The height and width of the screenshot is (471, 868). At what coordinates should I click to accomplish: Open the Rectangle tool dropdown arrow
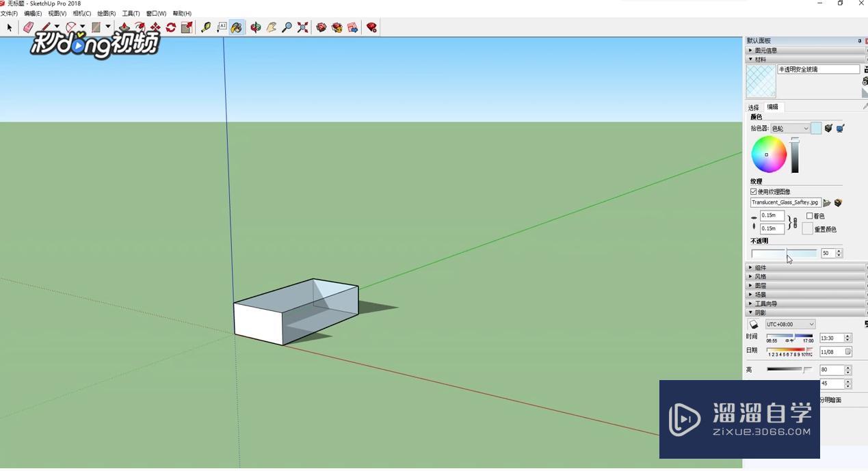click(108, 27)
